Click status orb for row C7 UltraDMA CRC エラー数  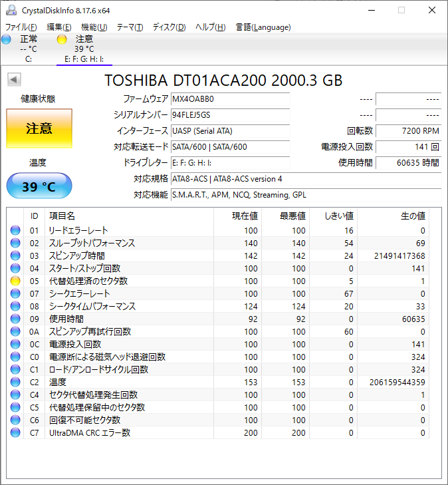[x=15, y=432]
